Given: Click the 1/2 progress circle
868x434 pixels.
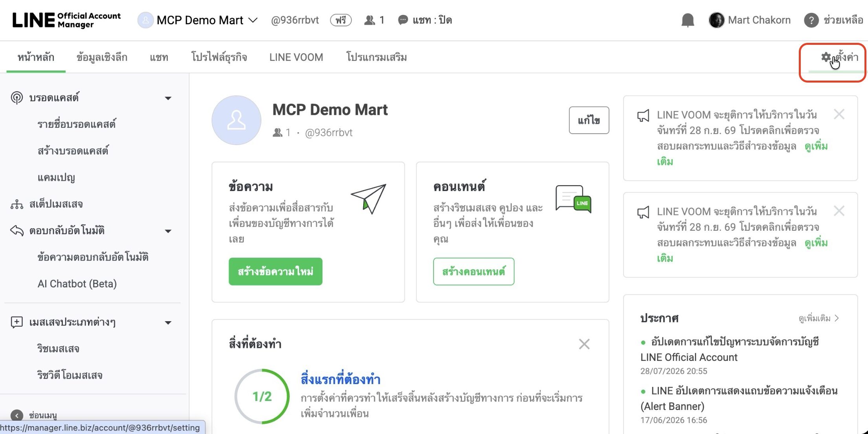Looking at the screenshot, I should [x=262, y=397].
